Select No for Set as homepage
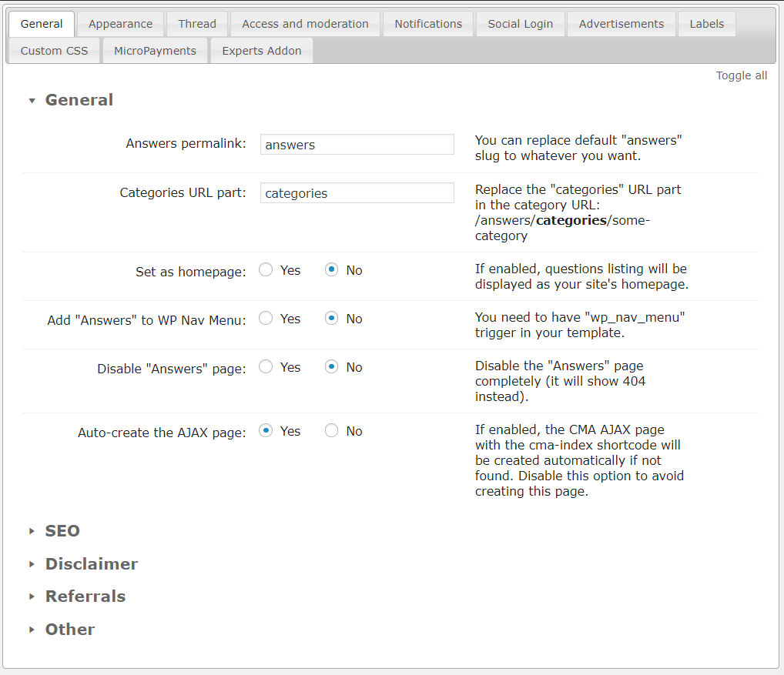This screenshot has height=675, width=784. click(x=331, y=270)
